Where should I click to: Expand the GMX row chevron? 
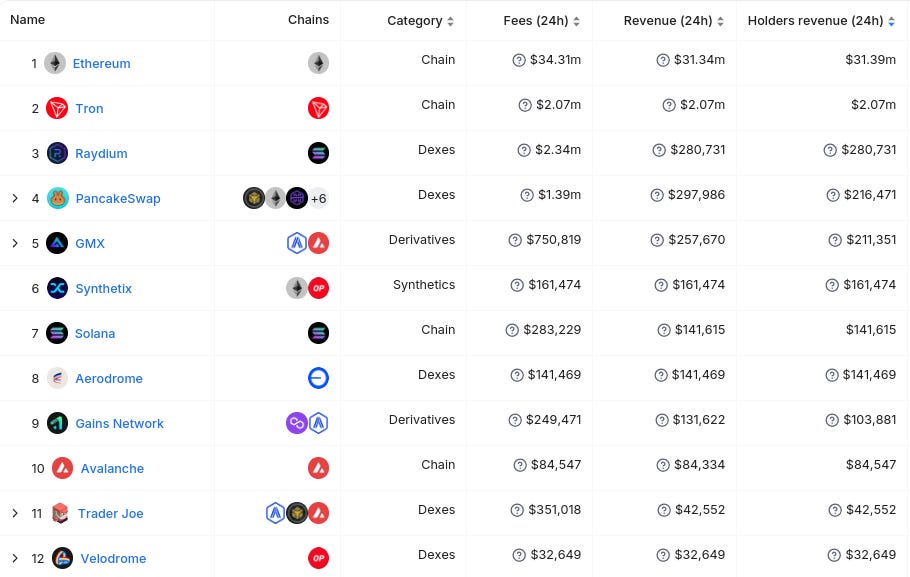click(x=15, y=243)
